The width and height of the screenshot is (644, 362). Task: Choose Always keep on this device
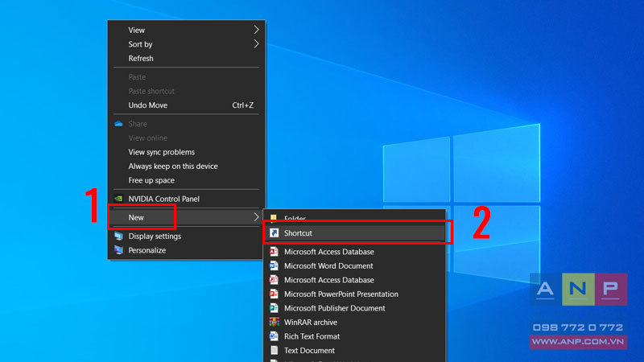pos(173,167)
